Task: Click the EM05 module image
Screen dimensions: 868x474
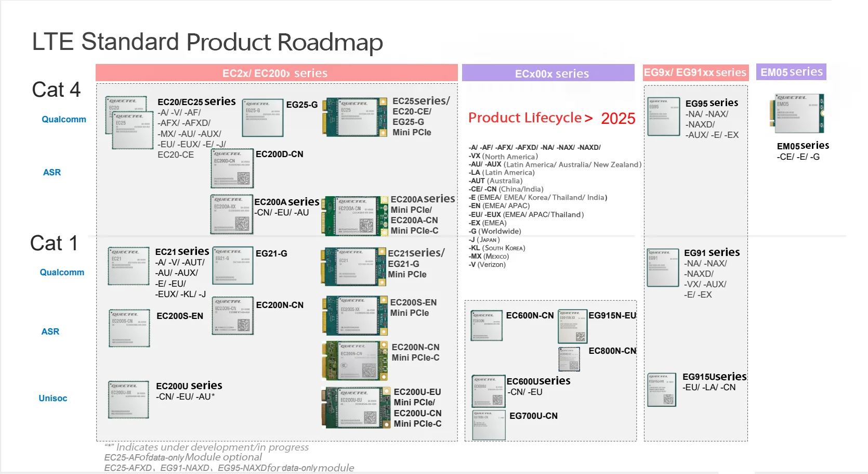Action: coord(796,113)
